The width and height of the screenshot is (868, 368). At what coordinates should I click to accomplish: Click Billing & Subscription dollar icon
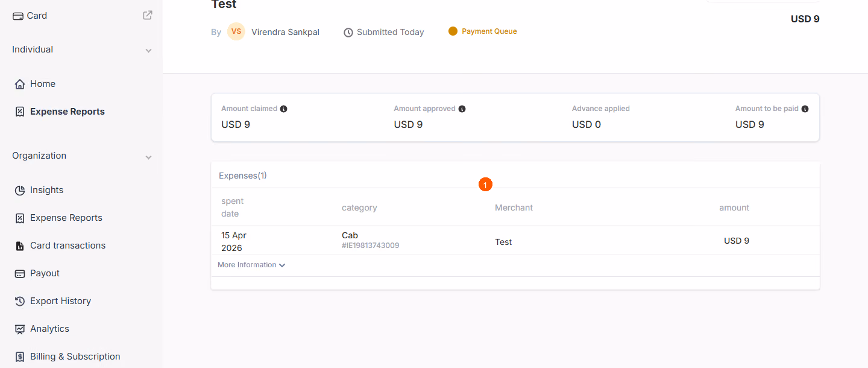(20, 357)
